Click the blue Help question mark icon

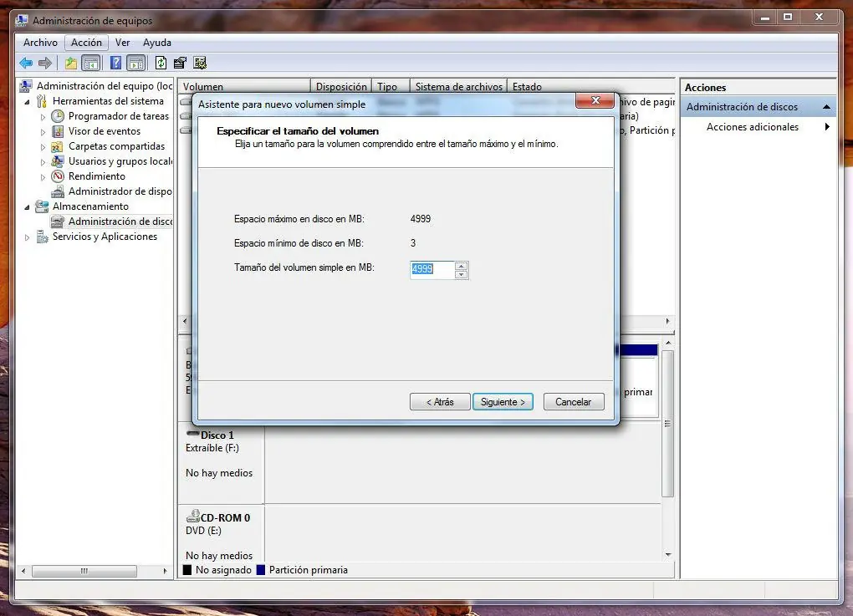coord(116,63)
